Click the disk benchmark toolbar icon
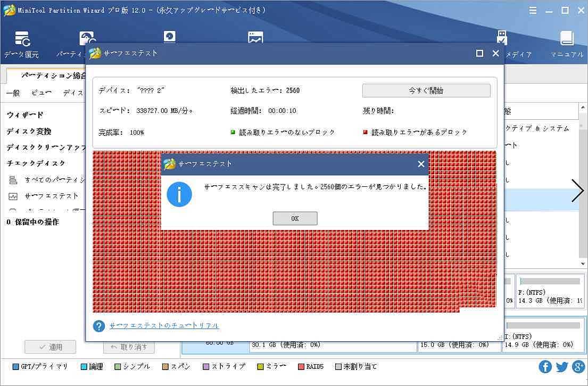This screenshot has height=386, width=588. pyautogui.click(x=170, y=37)
